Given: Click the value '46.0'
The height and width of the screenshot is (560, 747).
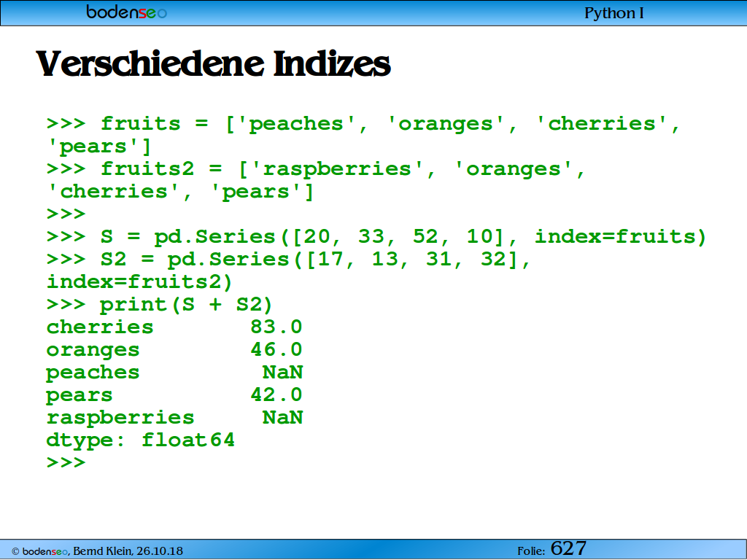Looking at the screenshot, I should [x=276, y=349].
